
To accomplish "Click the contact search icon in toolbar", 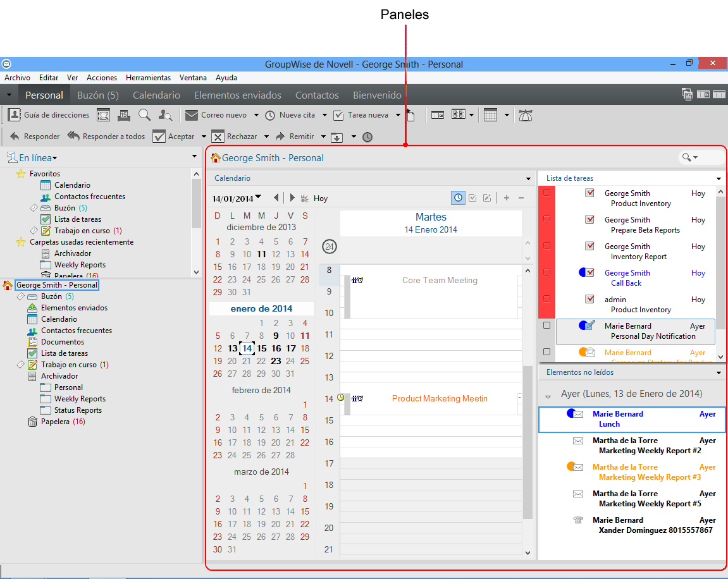I will (165, 115).
